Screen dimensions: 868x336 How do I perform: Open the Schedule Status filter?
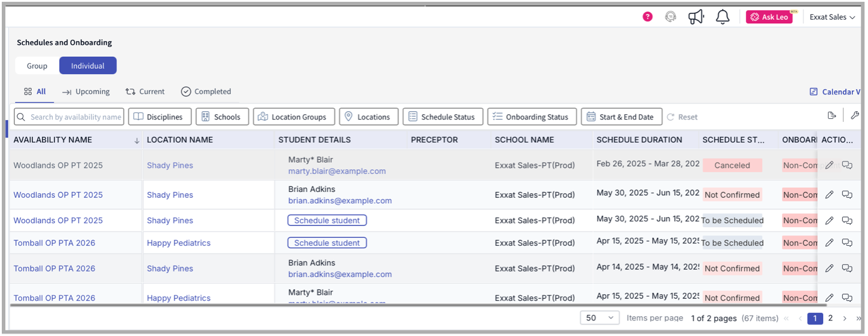point(443,117)
